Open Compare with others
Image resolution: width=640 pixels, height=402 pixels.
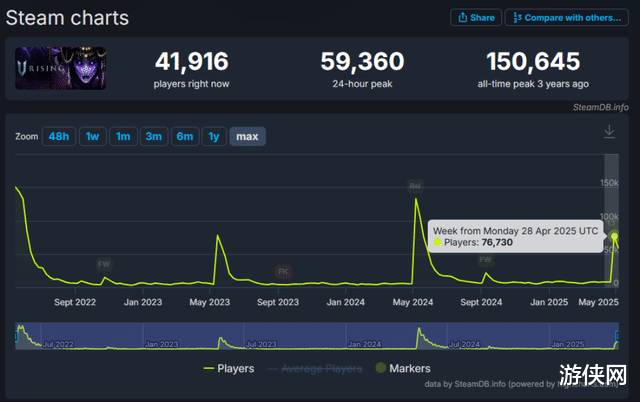[x=567, y=18]
